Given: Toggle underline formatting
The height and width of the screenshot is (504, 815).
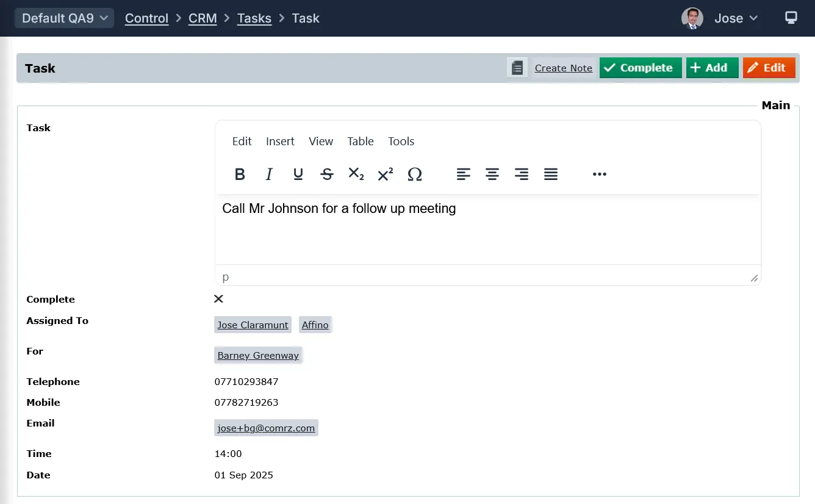Looking at the screenshot, I should (x=298, y=175).
